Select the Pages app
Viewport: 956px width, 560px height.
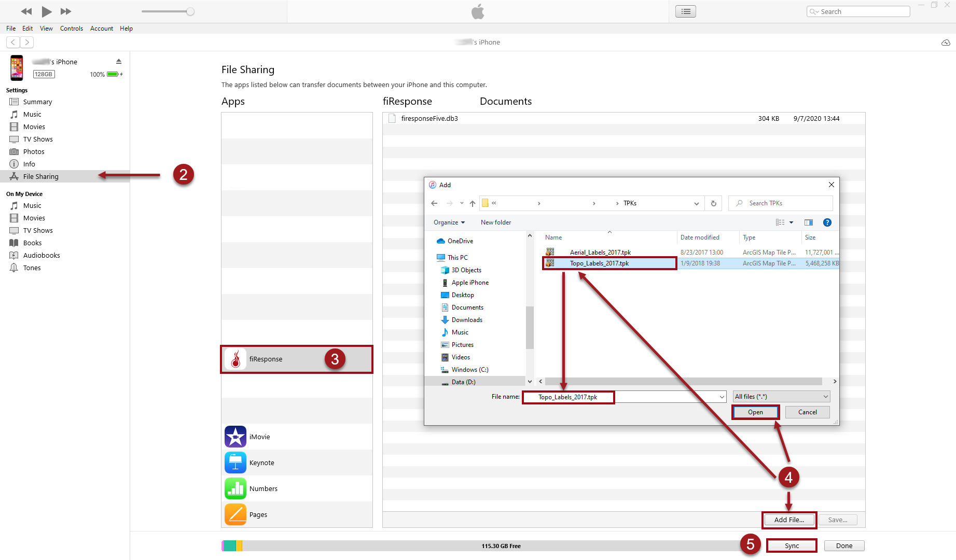pyautogui.click(x=297, y=514)
